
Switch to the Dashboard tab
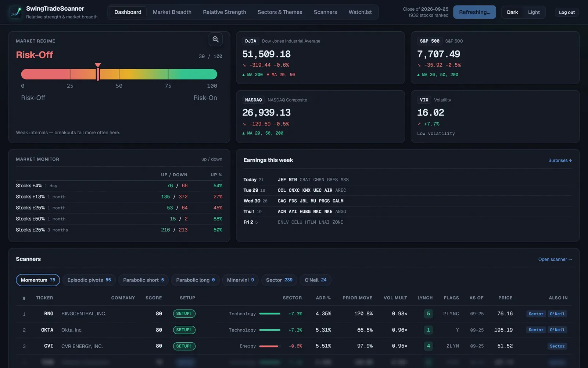(128, 12)
